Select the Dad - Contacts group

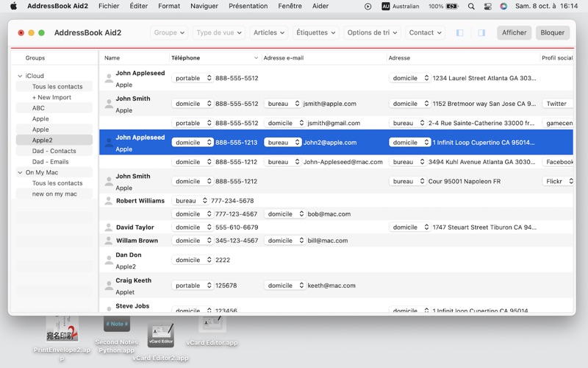54,151
